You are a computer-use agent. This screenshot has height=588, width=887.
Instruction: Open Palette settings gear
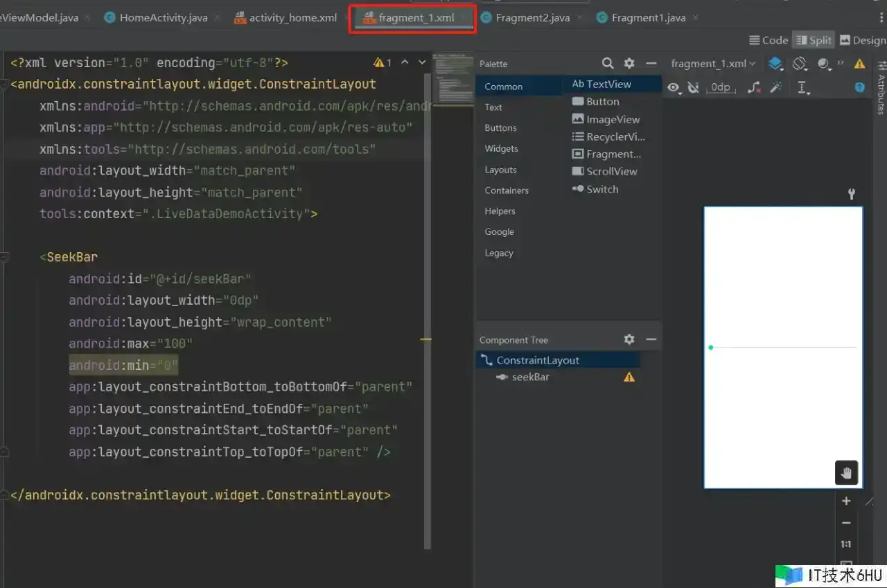629,64
